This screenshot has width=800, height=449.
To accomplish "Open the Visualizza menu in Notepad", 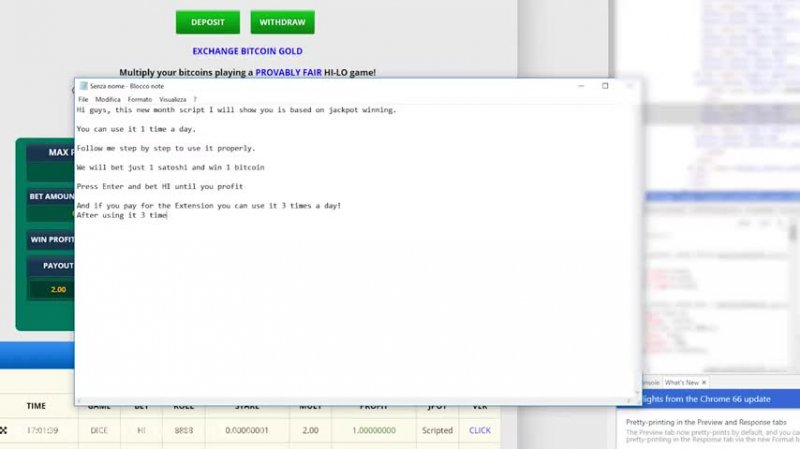I will pyautogui.click(x=172, y=100).
